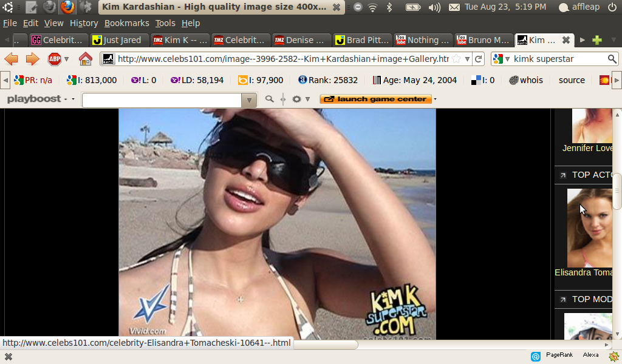This screenshot has height=364, width=622.
Task: Go forward with the orange forward arrow
Action: [32, 59]
